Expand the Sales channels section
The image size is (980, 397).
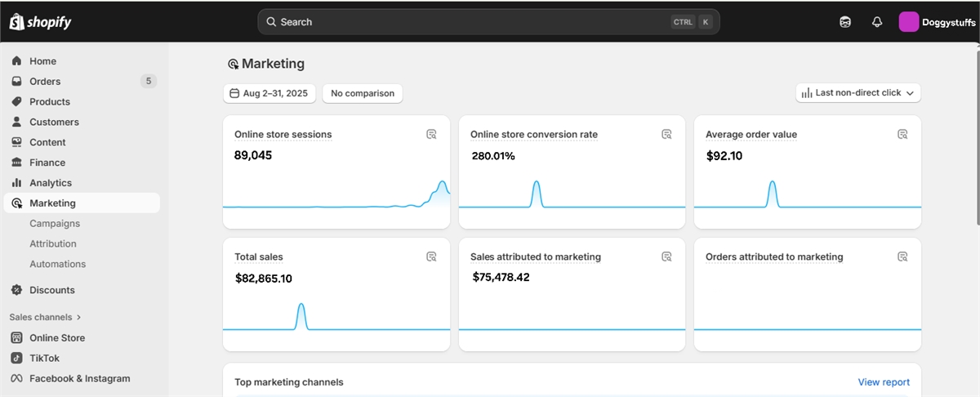click(x=45, y=317)
